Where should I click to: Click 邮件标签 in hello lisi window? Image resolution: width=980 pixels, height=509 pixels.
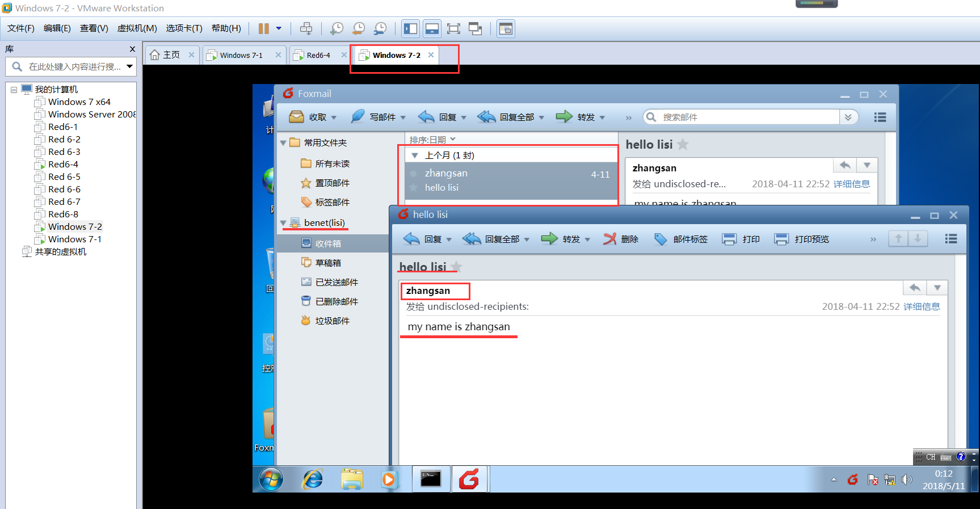pyautogui.click(x=681, y=239)
